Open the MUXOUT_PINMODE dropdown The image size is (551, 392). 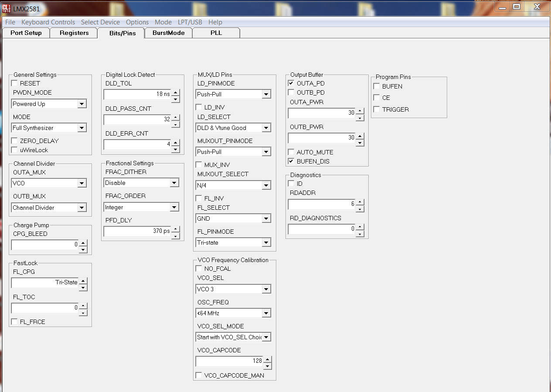pos(266,152)
